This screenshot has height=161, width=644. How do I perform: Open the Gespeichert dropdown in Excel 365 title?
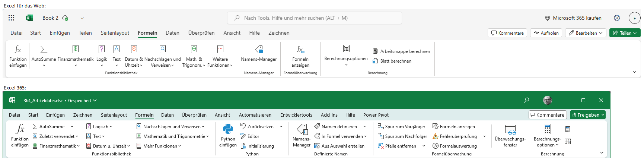82,101
